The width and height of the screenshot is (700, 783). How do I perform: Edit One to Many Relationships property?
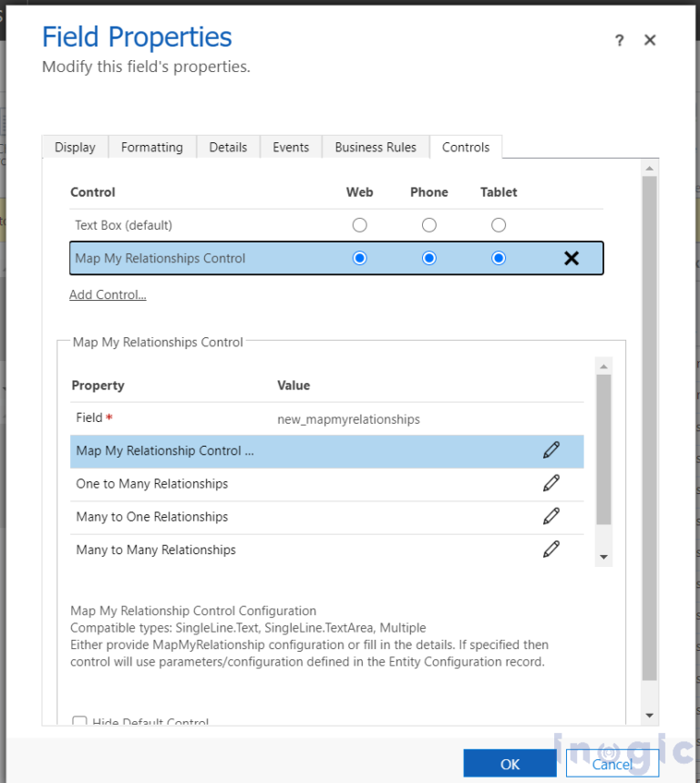(x=551, y=483)
